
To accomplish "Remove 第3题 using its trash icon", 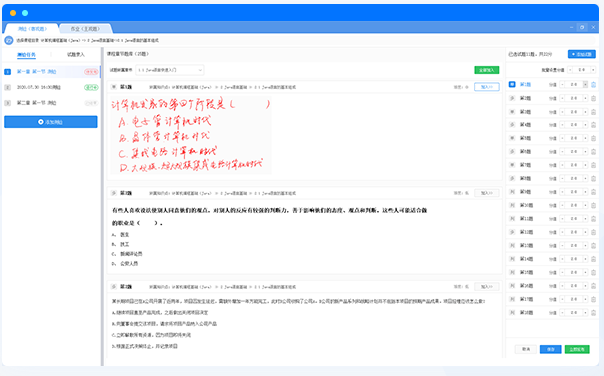I will 594,112.
